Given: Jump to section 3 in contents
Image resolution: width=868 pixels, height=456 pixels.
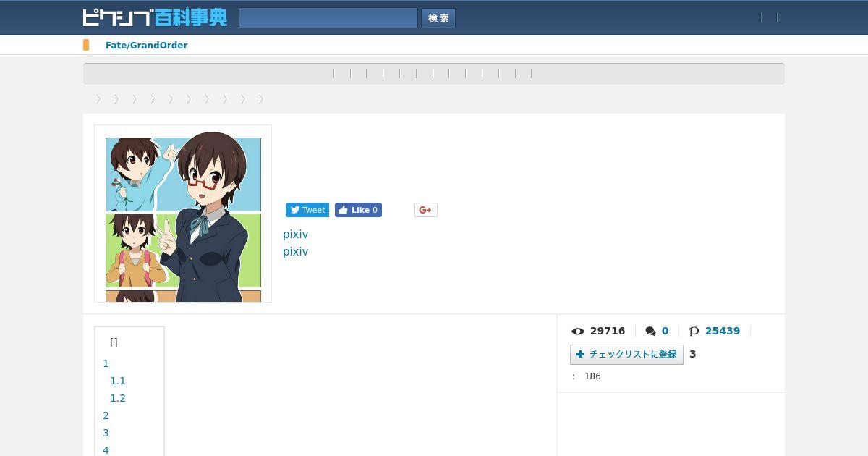Looking at the screenshot, I should (106, 433).
